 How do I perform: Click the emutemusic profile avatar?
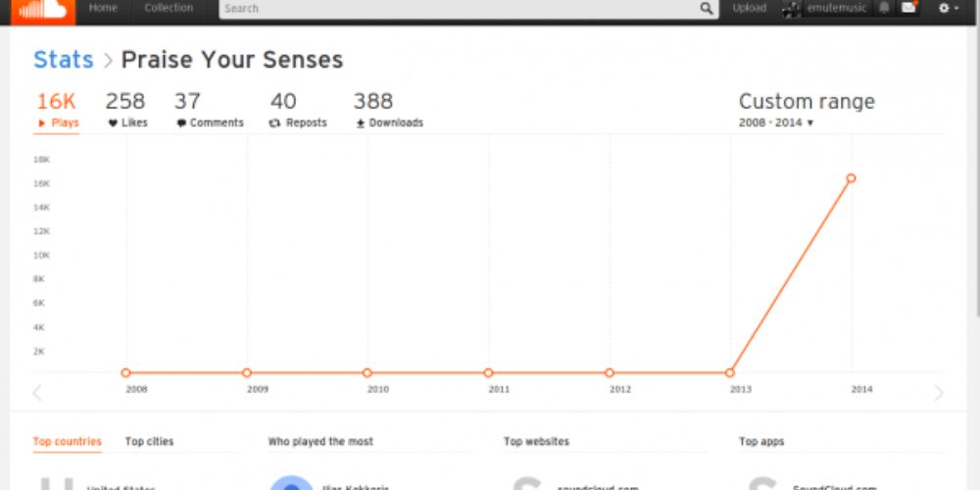pyautogui.click(x=792, y=9)
